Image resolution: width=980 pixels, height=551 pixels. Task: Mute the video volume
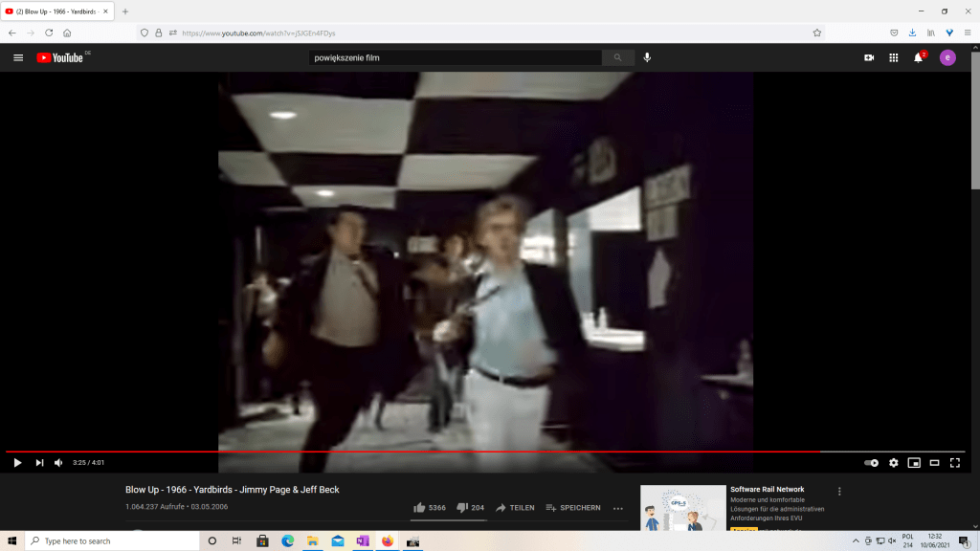coord(58,463)
